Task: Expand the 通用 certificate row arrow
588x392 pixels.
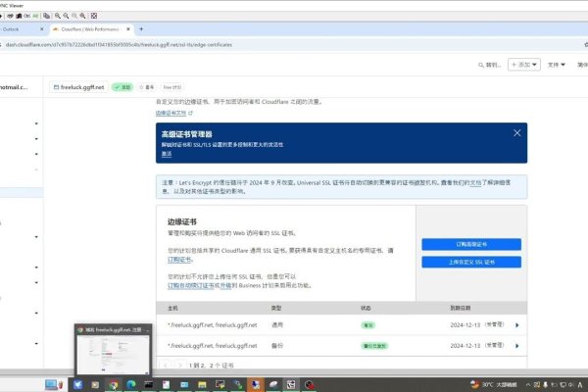Action: (517, 325)
